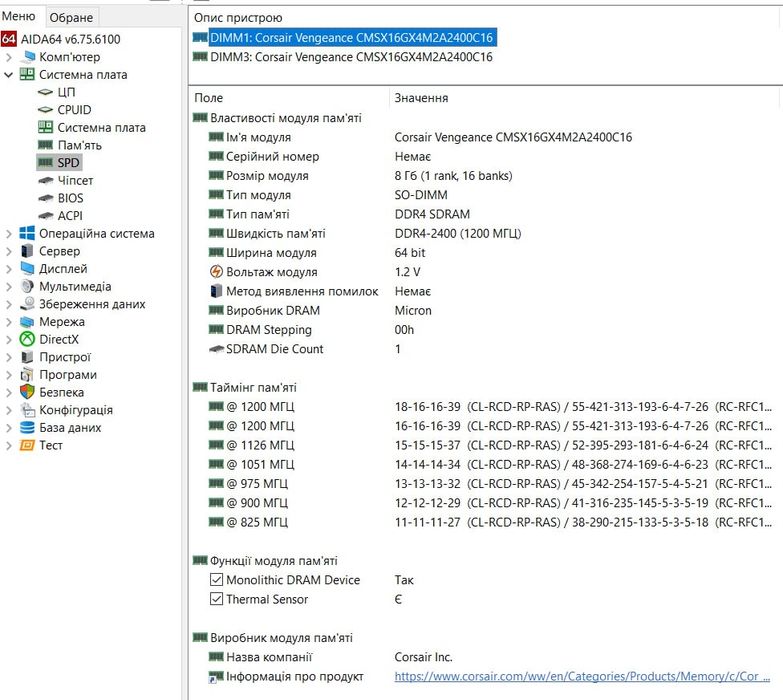This screenshot has width=783, height=700.
Task: Click the Мережа network icon
Action: coord(27,322)
